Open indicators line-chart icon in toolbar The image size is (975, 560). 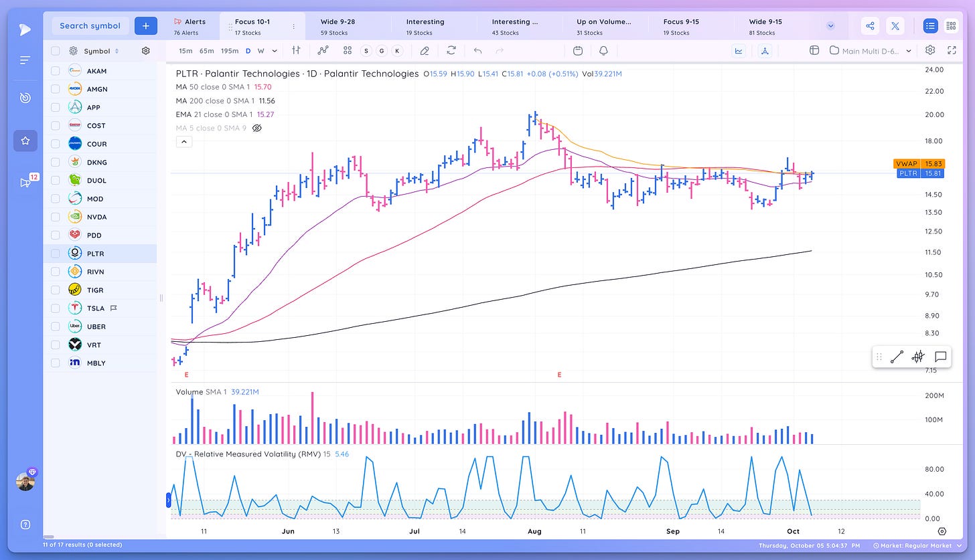coord(323,50)
